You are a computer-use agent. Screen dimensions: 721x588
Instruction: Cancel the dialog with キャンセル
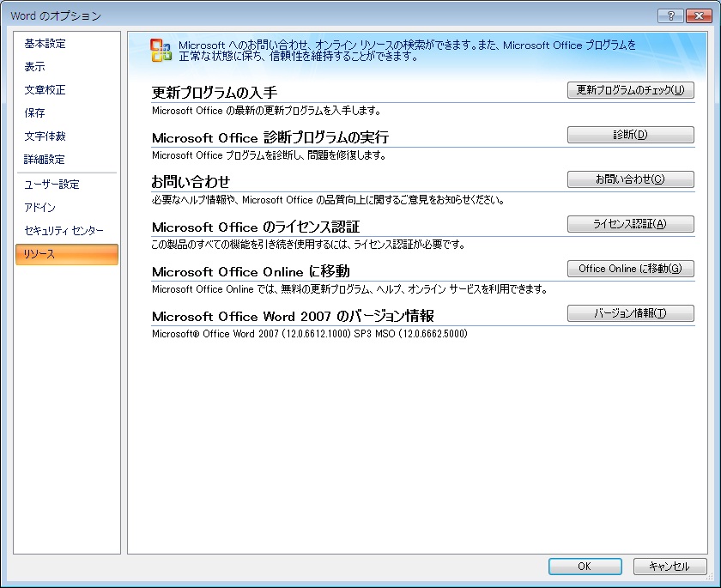click(669, 567)
